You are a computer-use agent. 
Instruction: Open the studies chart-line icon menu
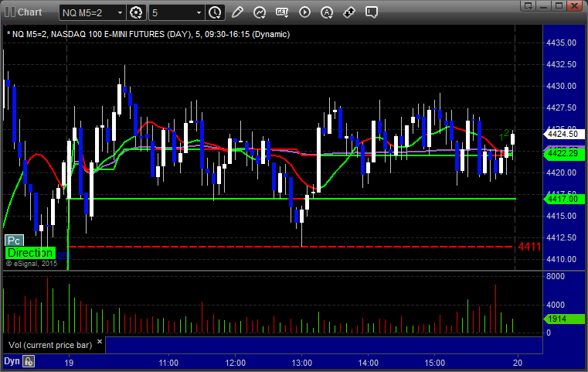click(260, 12)
